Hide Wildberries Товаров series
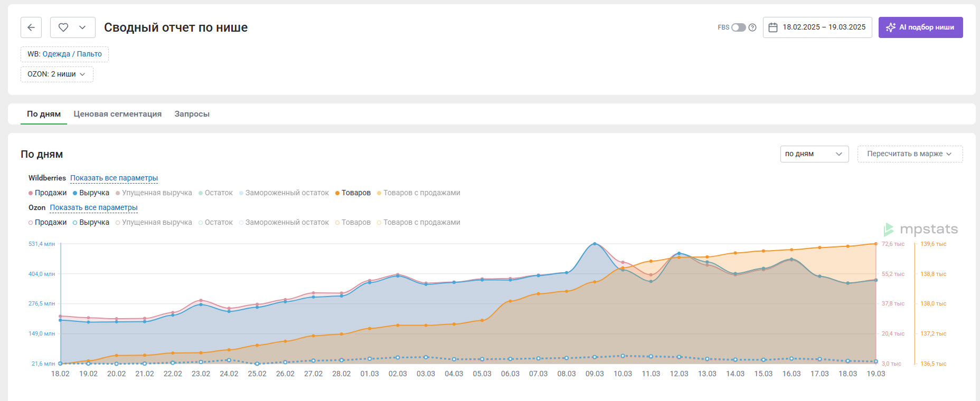This screenshot has height=401, width=980. (353, 193)
